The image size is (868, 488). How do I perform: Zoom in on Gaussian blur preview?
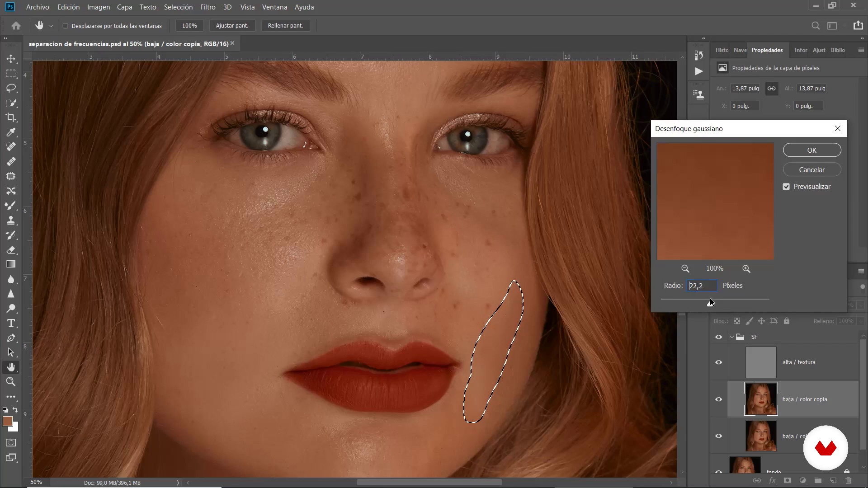coord(746,269)
